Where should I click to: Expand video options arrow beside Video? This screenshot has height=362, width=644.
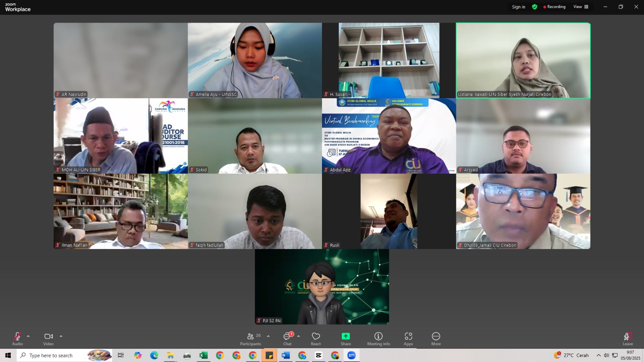coord(61,336)
